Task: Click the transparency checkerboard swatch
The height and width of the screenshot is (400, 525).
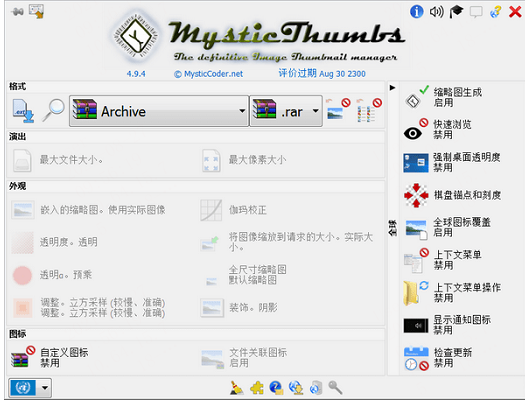Action: click(22, 242)
